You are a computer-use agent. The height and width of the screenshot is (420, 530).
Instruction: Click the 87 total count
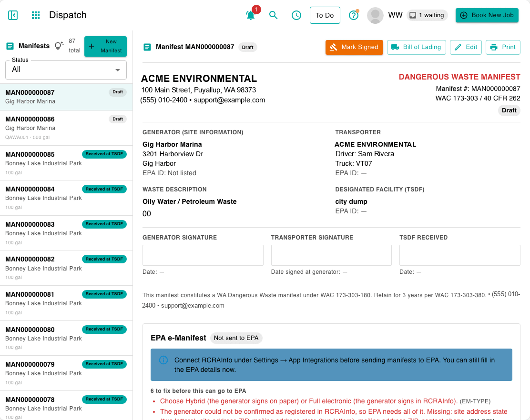tap(74, 46)
